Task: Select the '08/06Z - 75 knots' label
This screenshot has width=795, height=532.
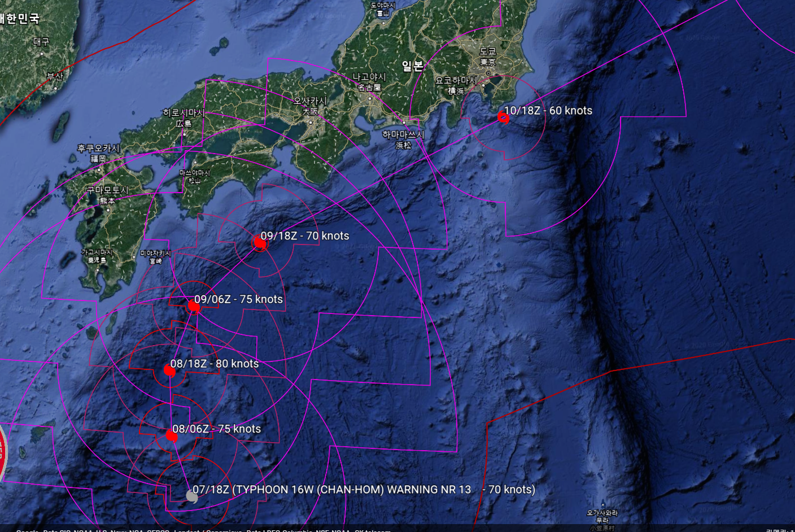Action: point(217,429)
